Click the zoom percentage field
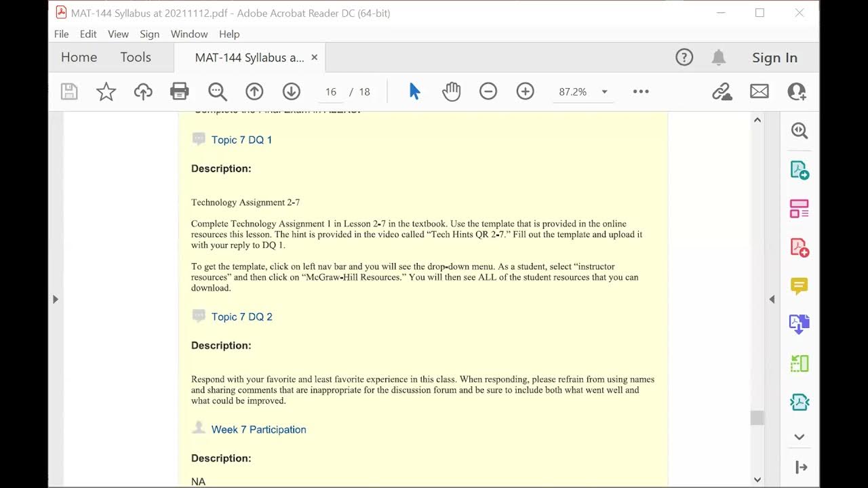 coord(573,91)
